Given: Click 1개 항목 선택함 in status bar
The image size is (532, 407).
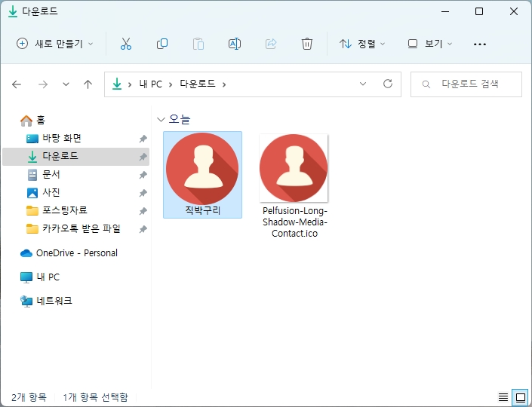Looking at the screenshot, I should 96,397.
